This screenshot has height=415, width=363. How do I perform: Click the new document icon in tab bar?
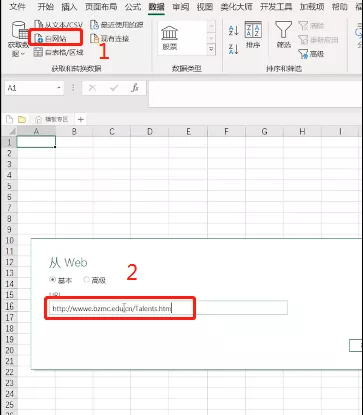pyautogui.click(x=10, y=119)
